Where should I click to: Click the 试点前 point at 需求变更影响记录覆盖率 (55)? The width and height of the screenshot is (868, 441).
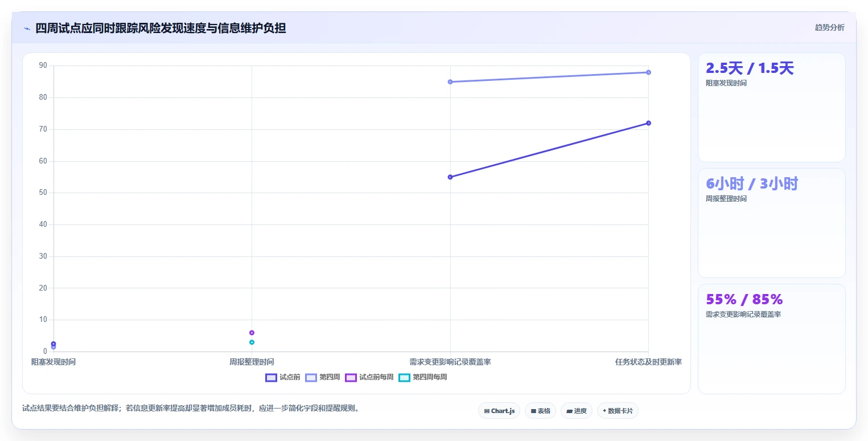point(450,177)
